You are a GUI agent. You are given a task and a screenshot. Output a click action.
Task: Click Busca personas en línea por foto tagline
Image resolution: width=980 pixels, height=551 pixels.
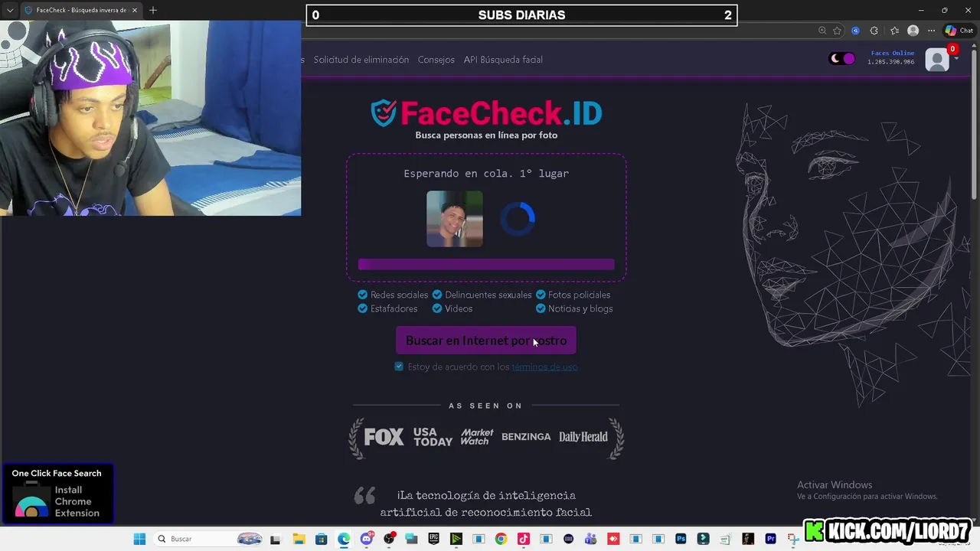click(x=486, y=135)
